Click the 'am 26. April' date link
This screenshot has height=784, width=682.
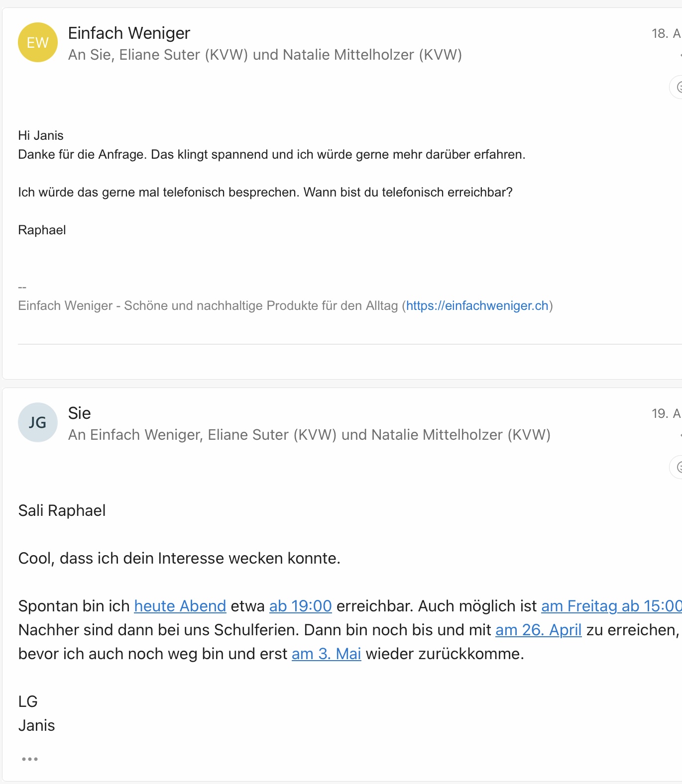point(538,630)
